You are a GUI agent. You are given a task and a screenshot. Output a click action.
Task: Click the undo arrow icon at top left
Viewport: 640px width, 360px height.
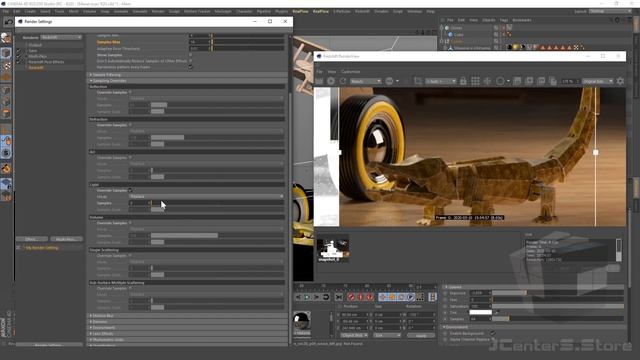(8, 22)
